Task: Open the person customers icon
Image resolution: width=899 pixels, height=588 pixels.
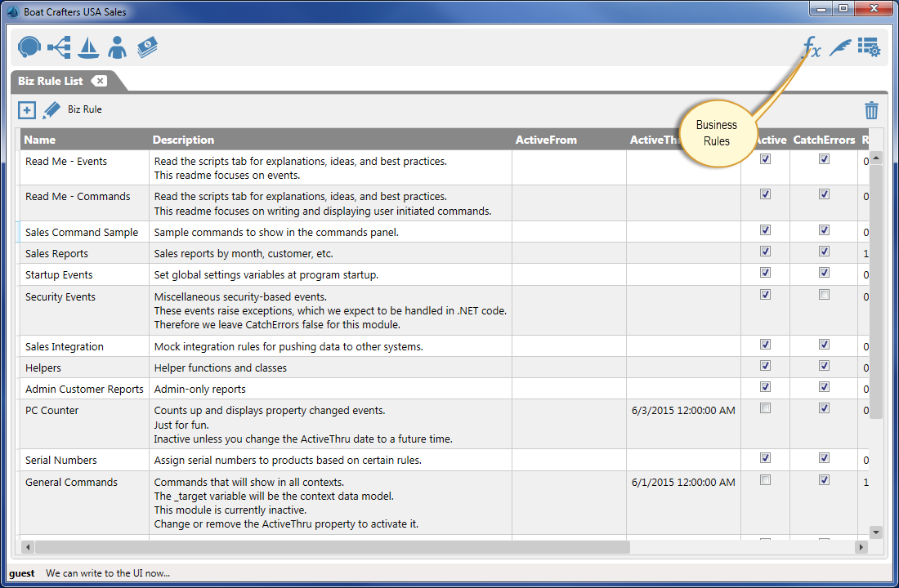Action: (117, 47)
